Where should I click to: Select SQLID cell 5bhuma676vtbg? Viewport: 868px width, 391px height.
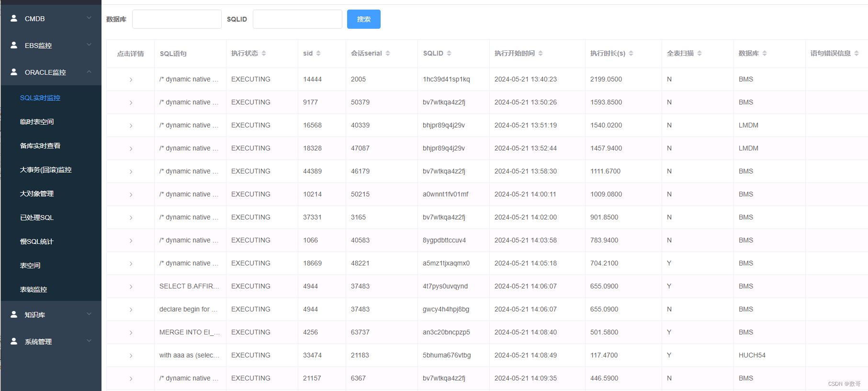pyautogui.click(x=447, y=355)
